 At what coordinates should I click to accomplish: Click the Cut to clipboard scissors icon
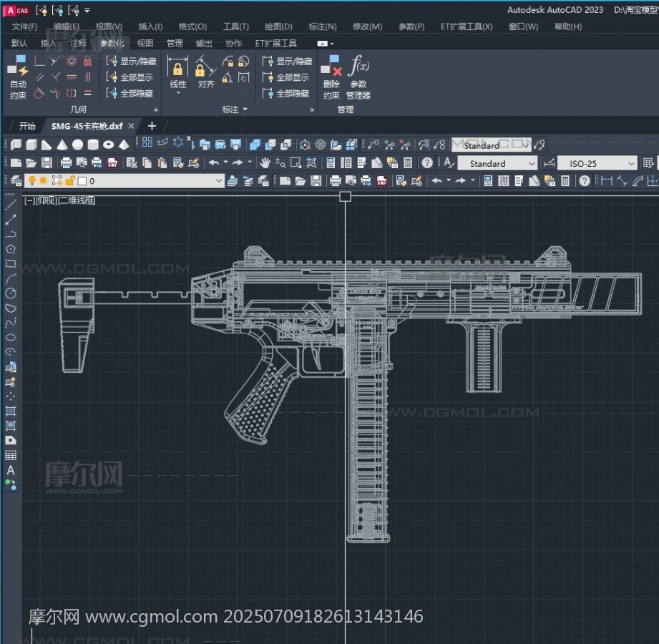click(x=132, y=163)
